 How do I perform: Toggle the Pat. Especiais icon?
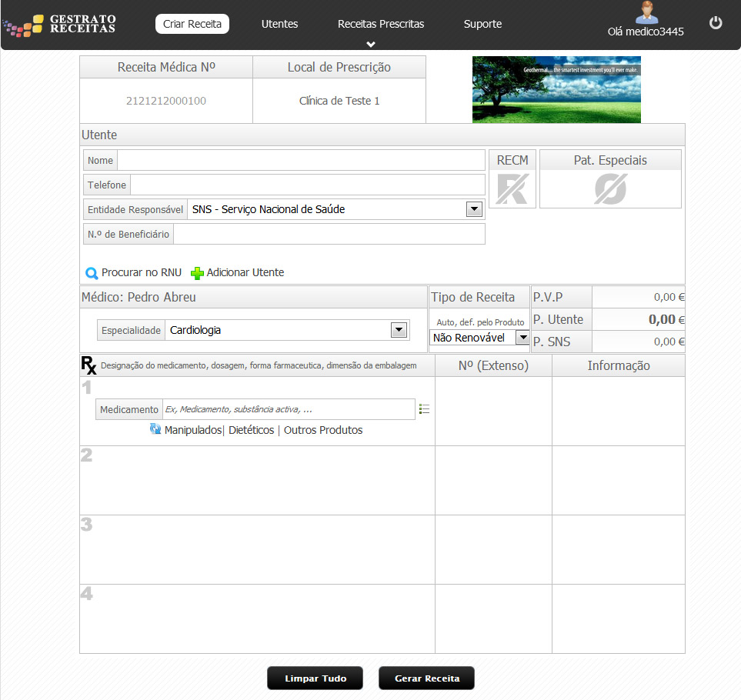click(x=610, y=188)
